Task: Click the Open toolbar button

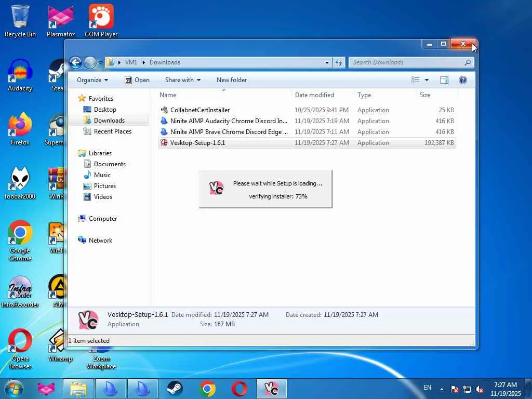Action: [137, 80]
